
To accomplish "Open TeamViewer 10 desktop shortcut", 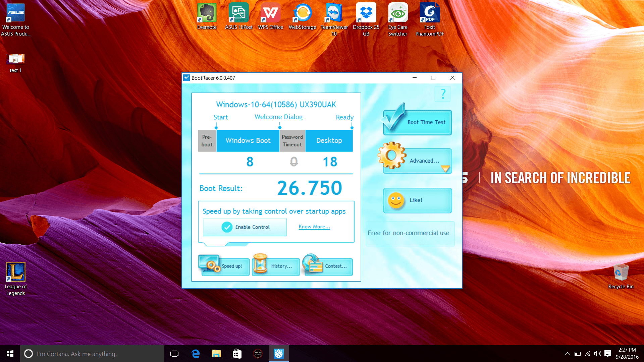I will (x=334, y=17).
